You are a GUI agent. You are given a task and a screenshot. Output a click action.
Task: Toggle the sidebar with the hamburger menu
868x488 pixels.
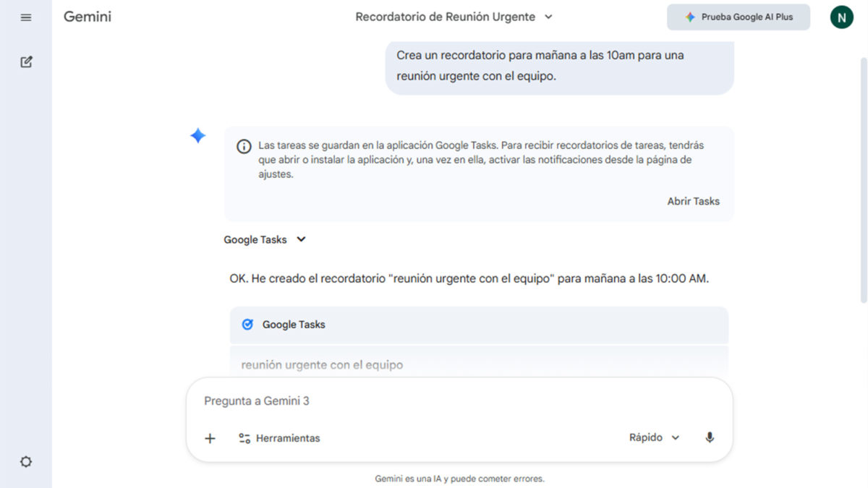pyautogui.click(x=26, y=17)
